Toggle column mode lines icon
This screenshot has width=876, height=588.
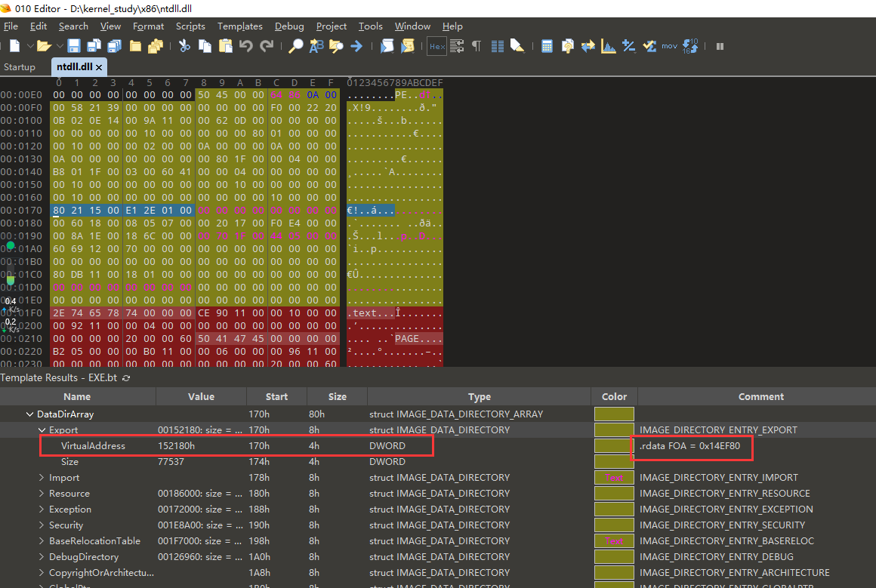coord(497,46)
